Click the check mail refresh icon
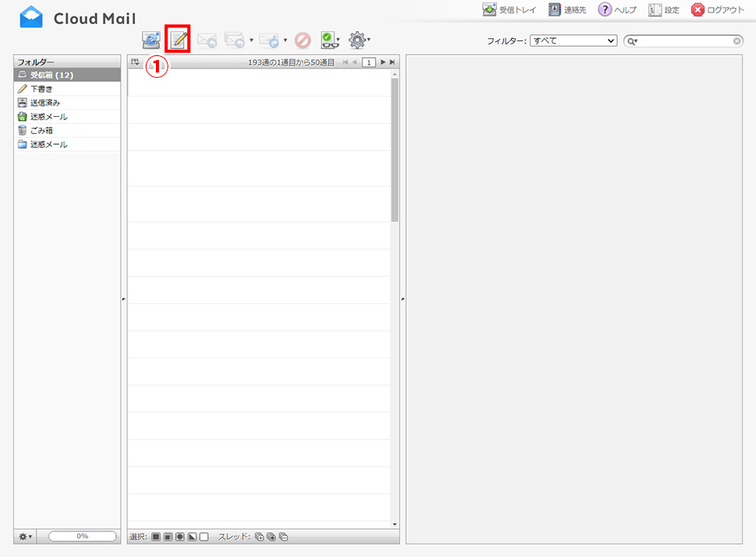This screenshot has width=756, height=557. [x=151, y=40]
